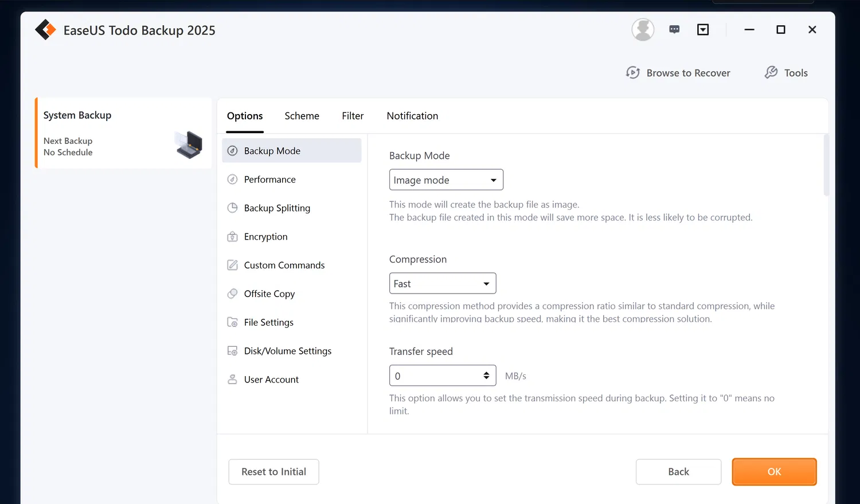The width and height of the screenshot is (860, 504).
Task: Expand the Image mode dropdown
Action: (x=446, y=180)
